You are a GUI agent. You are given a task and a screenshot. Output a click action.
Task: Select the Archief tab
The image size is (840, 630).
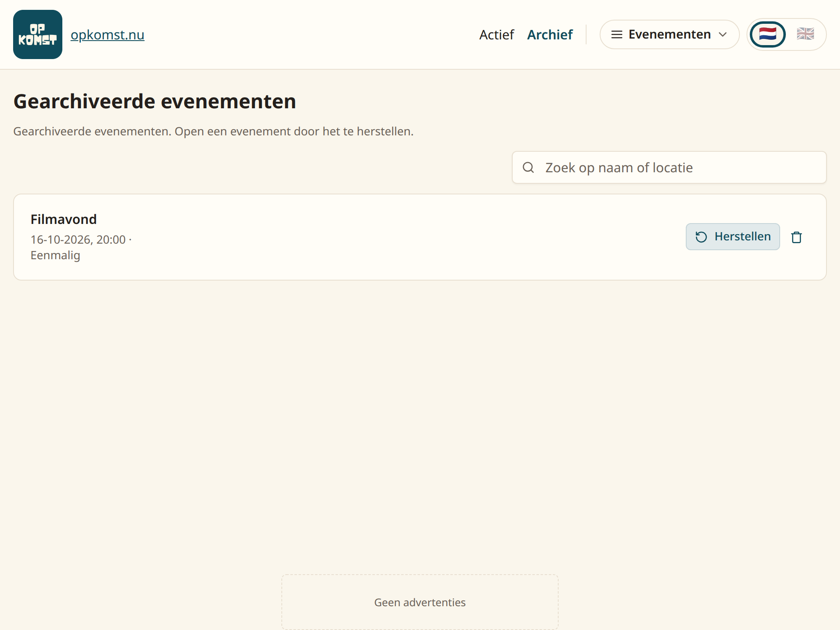tap(550, 35)
